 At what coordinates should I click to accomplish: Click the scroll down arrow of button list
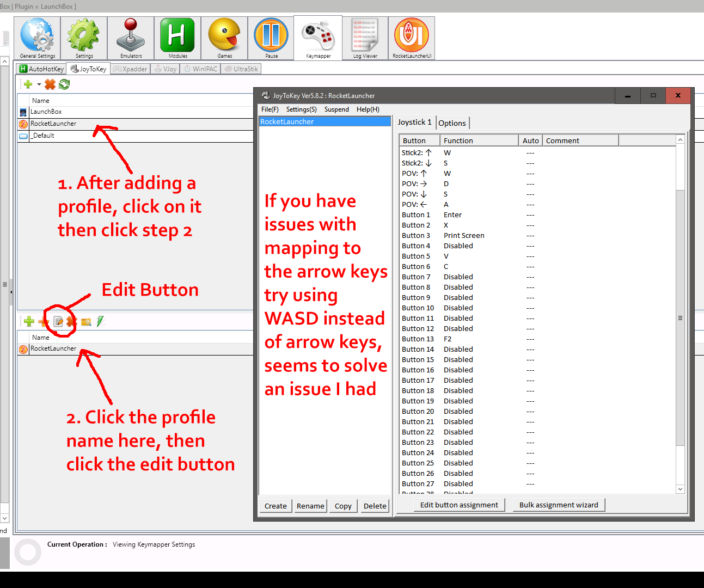[x=680, y=489]
